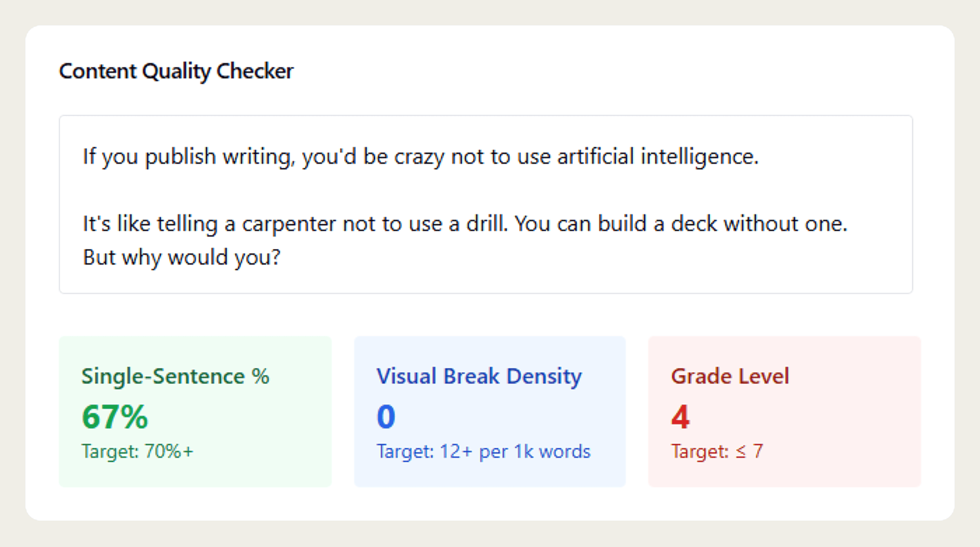980x547 pixels.
Task: Select the Grade Level metric card
Action: point(784,411)
